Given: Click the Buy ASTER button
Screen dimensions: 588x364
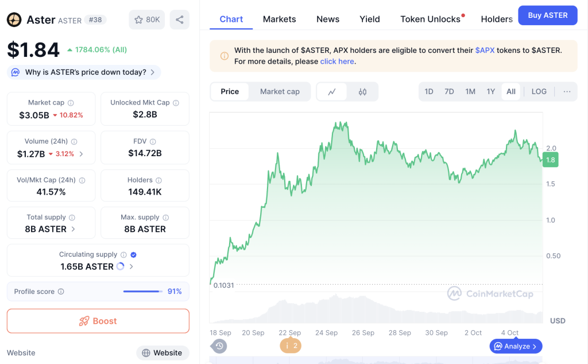Looking at the screenshot, I should [x=547, y=16].
